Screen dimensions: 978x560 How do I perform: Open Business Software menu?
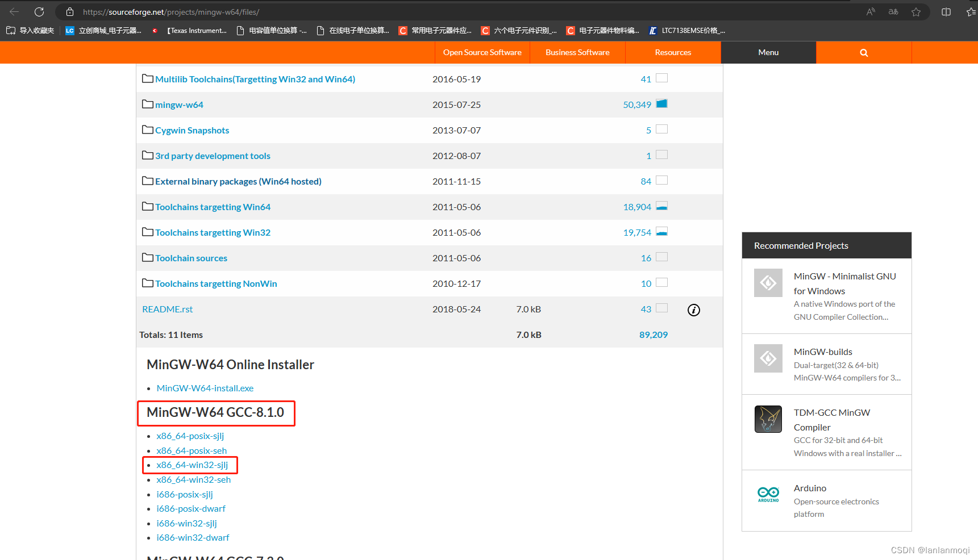tap(577, 52)
